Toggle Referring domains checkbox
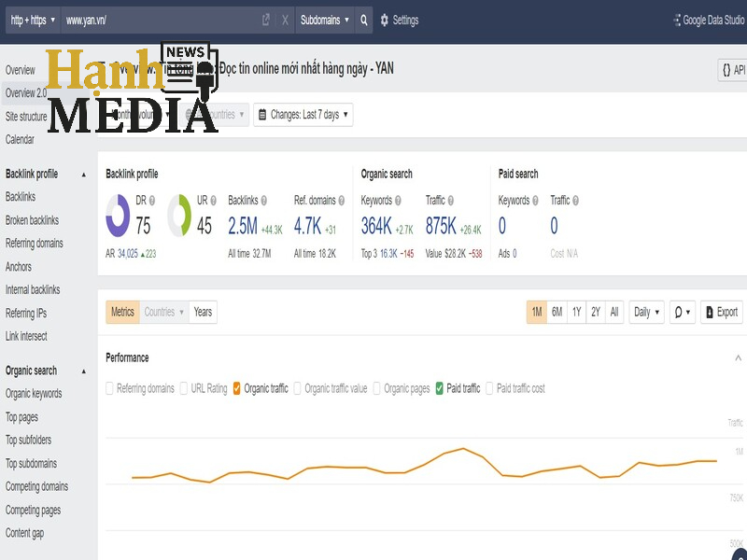This screenshot has height=560, width=747. pyautogui.click(x=109, y=388)
